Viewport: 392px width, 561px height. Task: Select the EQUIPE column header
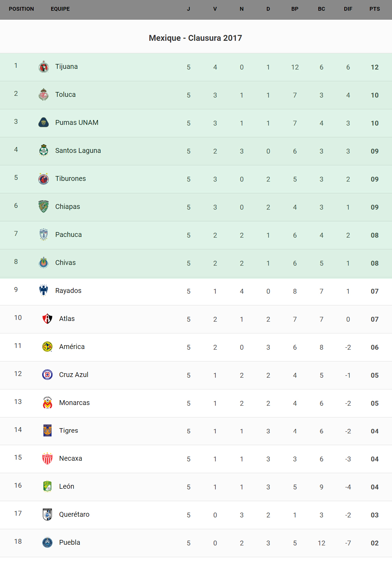coord(60,9)
